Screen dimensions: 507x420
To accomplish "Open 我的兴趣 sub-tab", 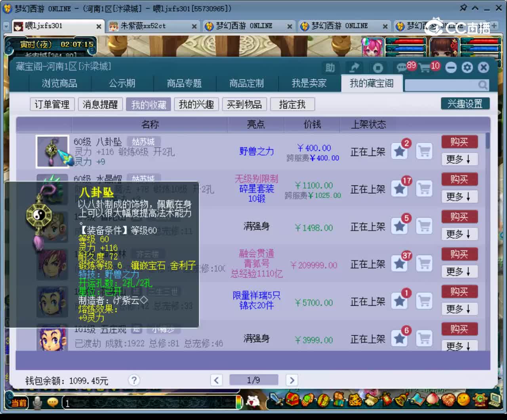I will pos(196,105).
